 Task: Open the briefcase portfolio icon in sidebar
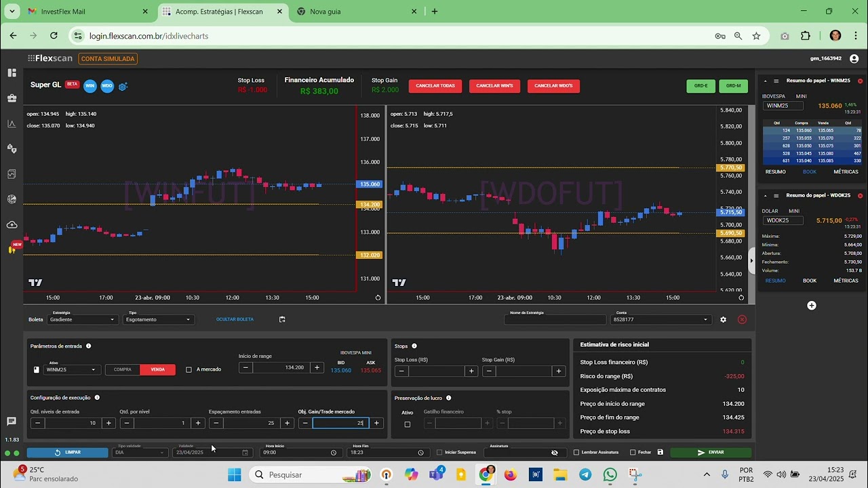(12, 98)
